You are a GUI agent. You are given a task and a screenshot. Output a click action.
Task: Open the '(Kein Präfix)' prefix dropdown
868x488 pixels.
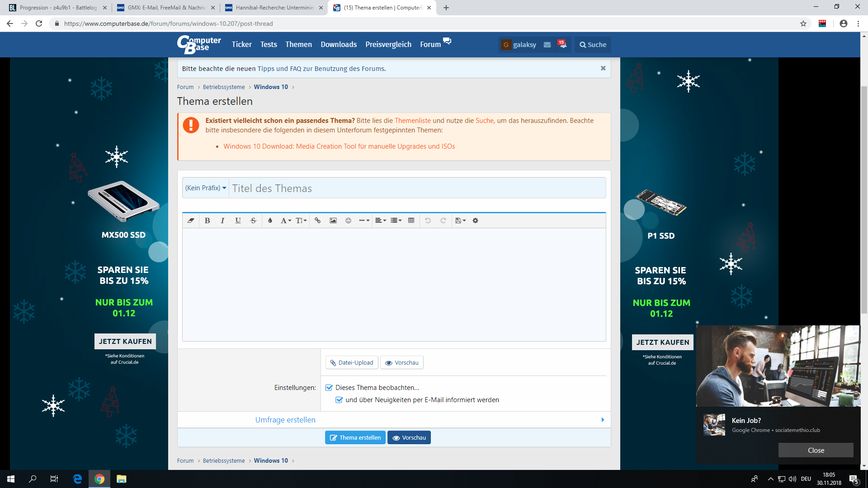206,188
